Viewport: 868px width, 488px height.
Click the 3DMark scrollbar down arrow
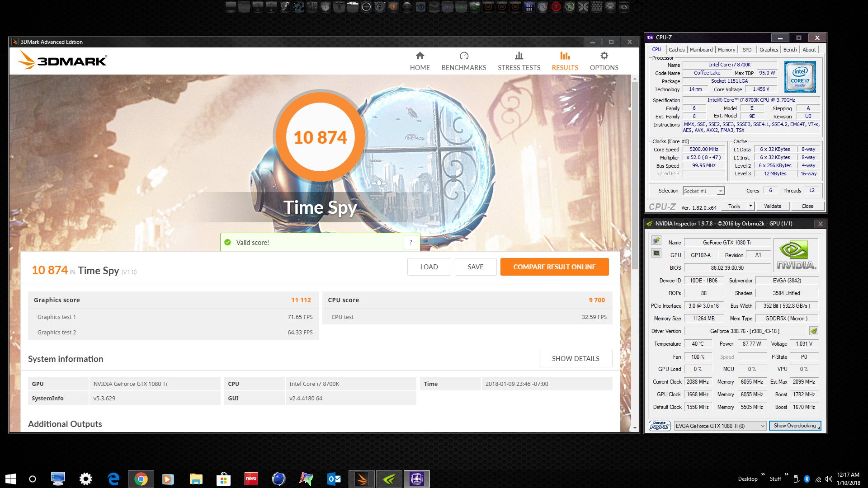[x=635, y=428]
